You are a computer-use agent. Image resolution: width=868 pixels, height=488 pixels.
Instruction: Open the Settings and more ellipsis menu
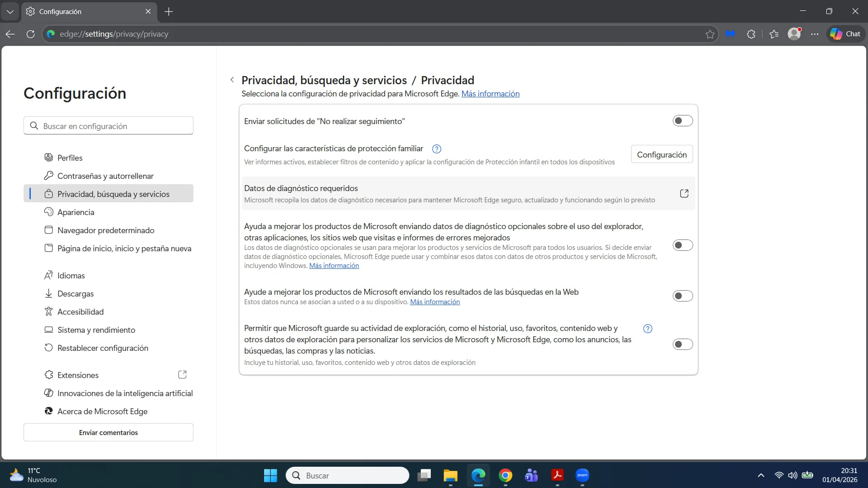tap(815, 34)
